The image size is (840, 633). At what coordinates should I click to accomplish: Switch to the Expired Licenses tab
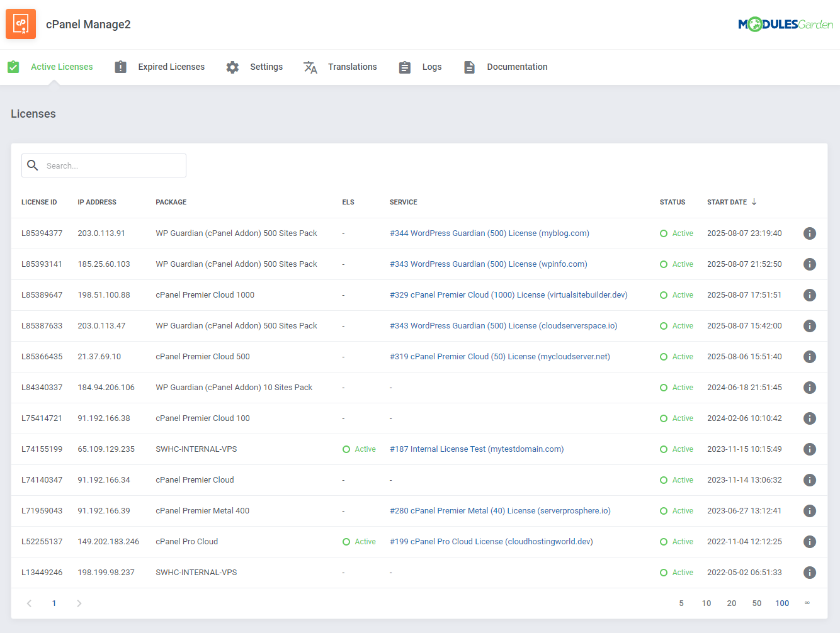pyautogui.click(x=171, y=67)
